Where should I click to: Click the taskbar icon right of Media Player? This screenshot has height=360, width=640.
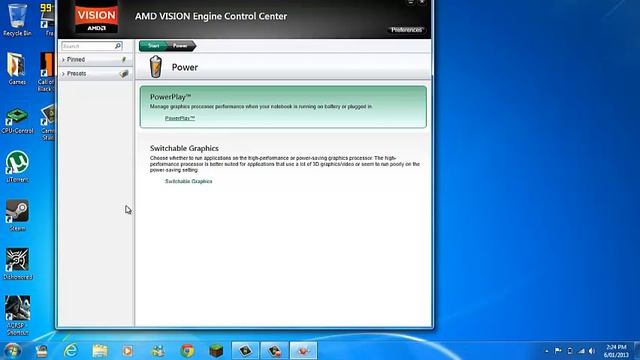point(158,351)
